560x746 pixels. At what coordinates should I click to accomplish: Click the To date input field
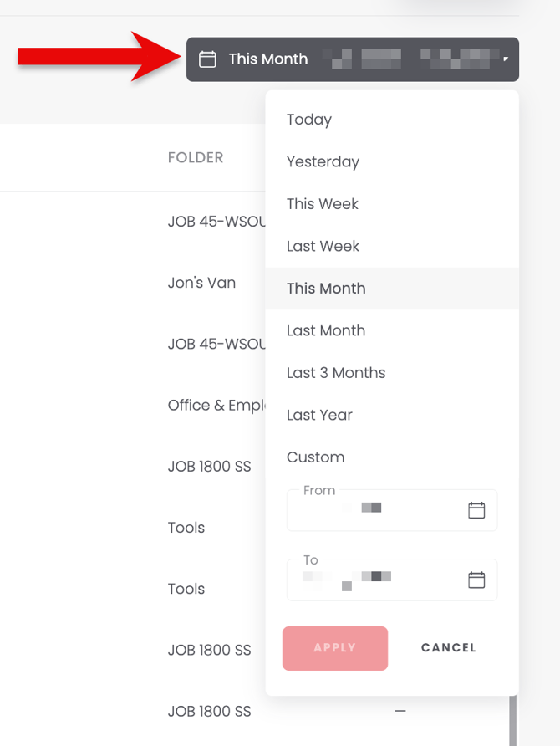pyautogui.click(x=392, y=580)
